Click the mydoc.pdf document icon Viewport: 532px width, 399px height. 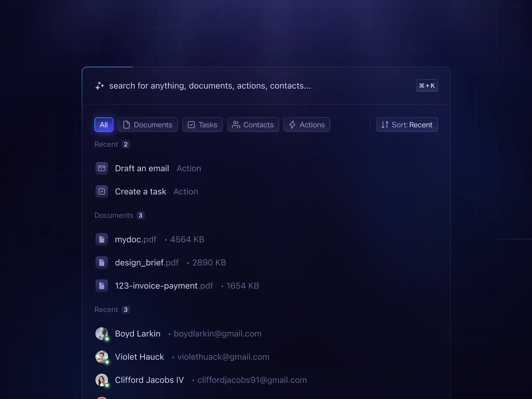point(102,239)
